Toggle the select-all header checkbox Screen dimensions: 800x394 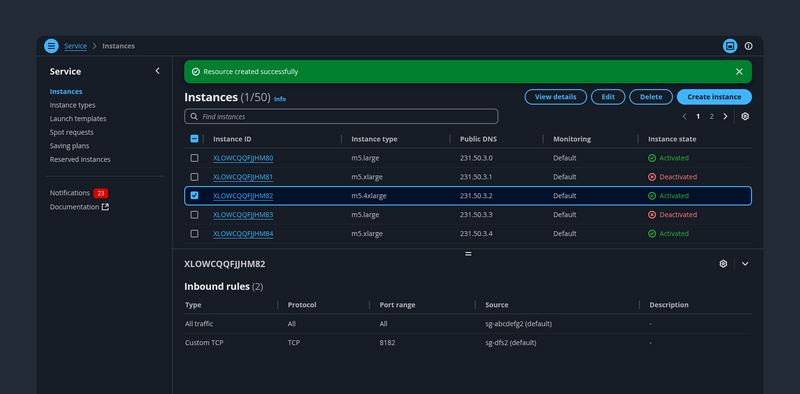(x=194, y=139)
